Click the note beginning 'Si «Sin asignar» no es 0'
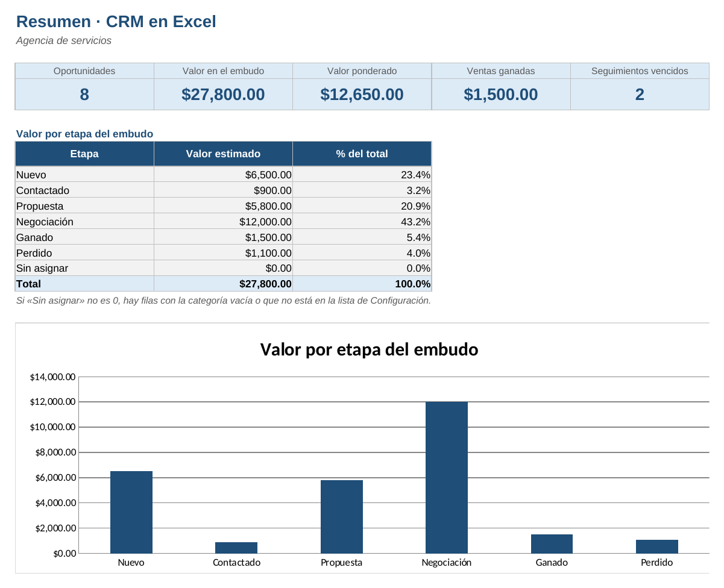The width and height of the screenshot is (724, 588). point(224,301)
